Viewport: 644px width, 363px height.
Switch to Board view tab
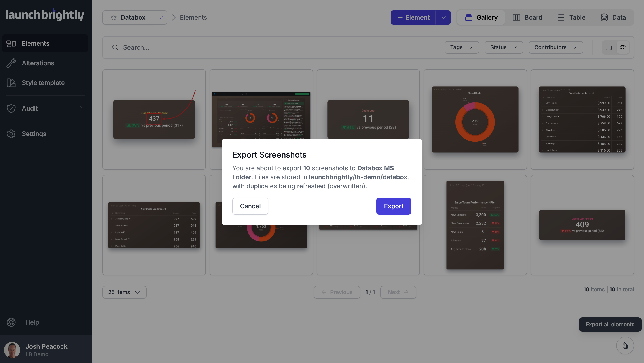tap(527, 17)
